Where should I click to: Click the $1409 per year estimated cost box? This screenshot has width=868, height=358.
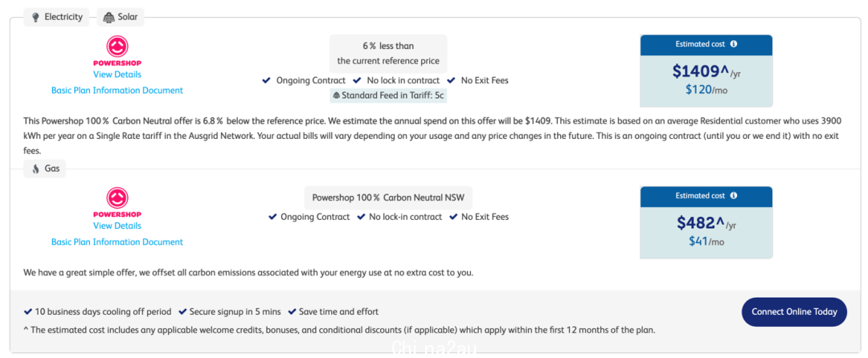pos(706,71)
